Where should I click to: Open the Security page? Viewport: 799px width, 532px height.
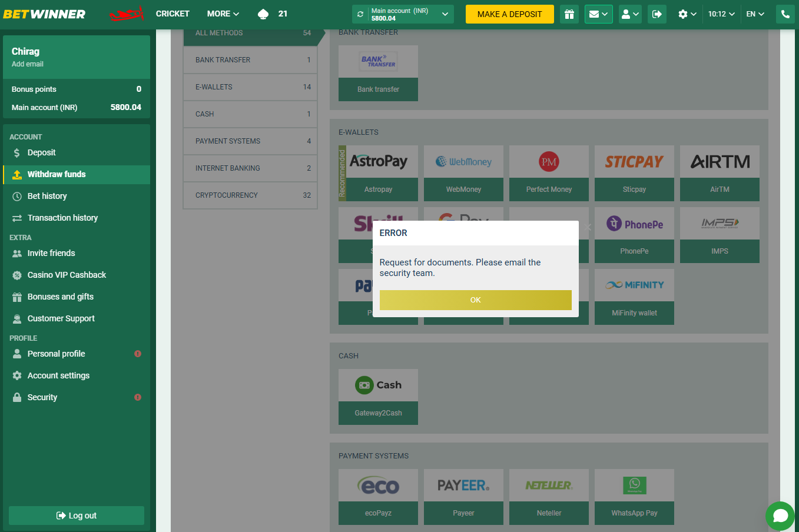77,397
